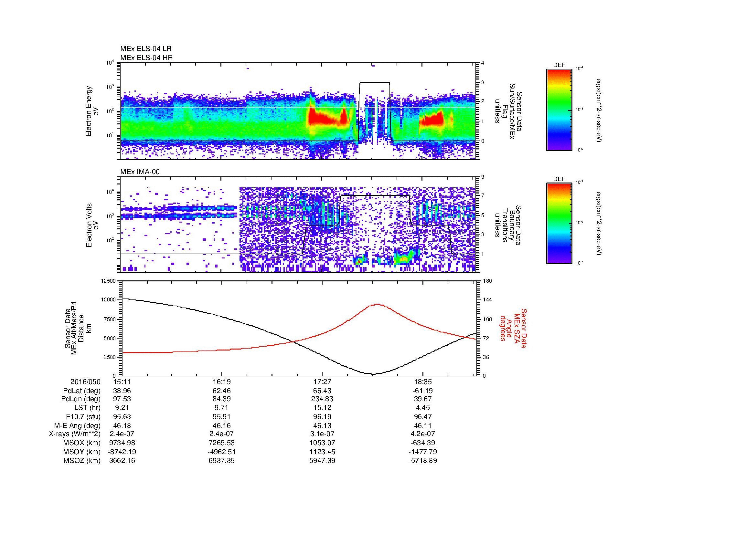Click the MSOZ value '5947.39'
This screenshot has width=756, height=534.
point(322,461)
